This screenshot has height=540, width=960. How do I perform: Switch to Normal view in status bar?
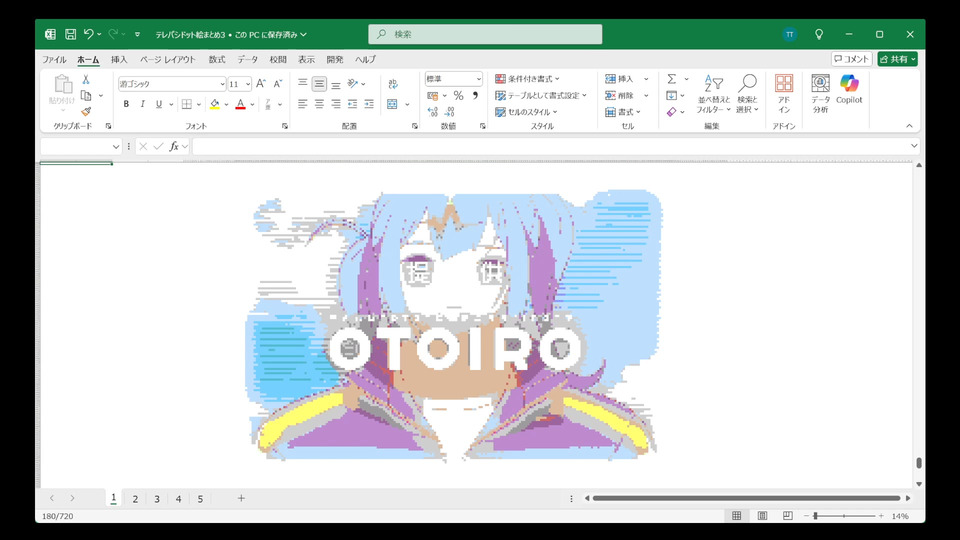coord(737,516)
